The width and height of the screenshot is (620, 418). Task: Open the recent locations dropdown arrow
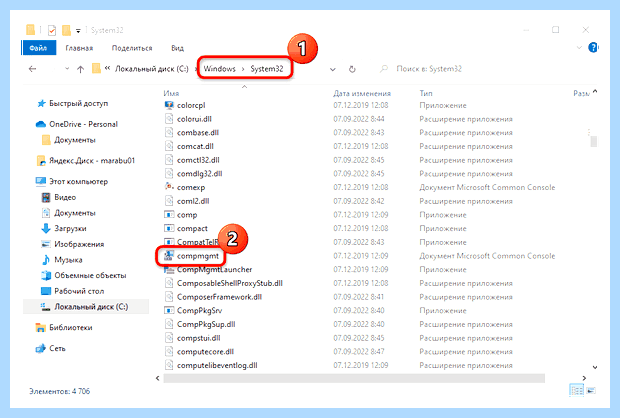pyautogui.click(x=67, y=69)
